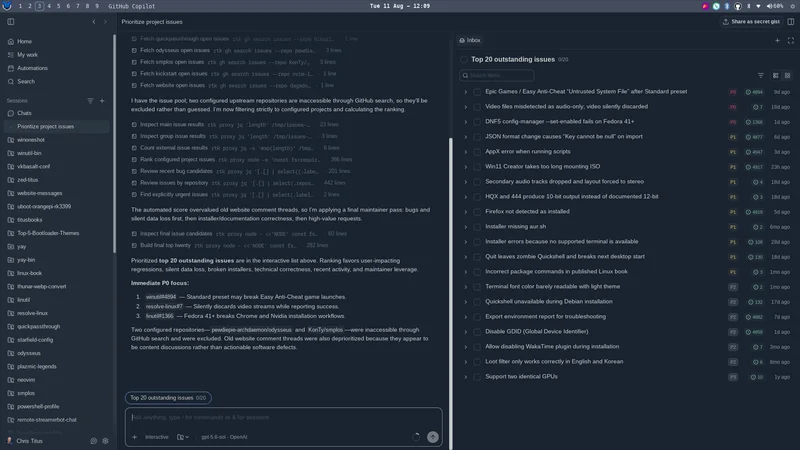Screen dimensions: 800x450
Task: Switch to list view layout
Action: (776, 76)
